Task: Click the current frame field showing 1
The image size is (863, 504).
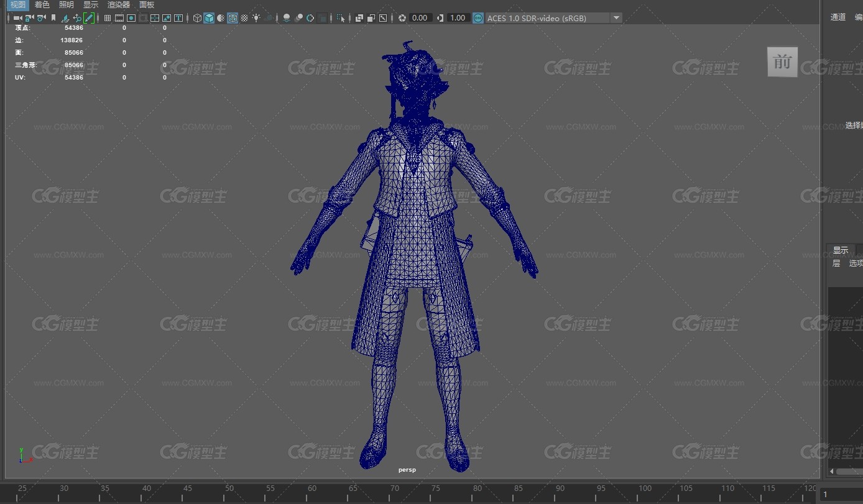Action: point(842,494)
